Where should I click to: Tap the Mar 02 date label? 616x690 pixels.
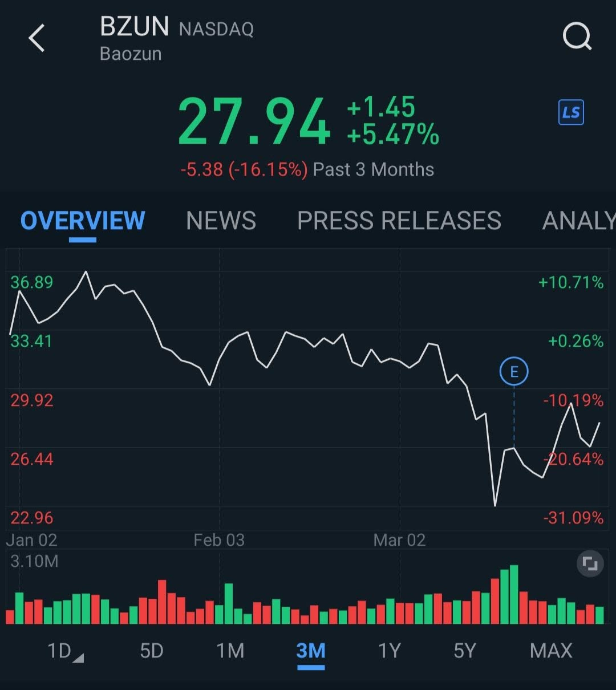(x=399, y=540)
